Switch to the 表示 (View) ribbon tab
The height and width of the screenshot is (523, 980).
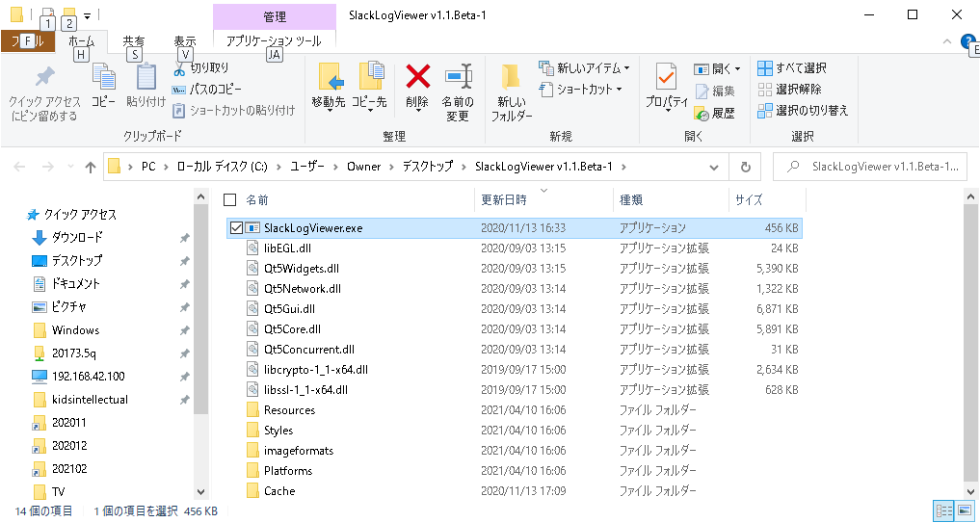[184, 41]
